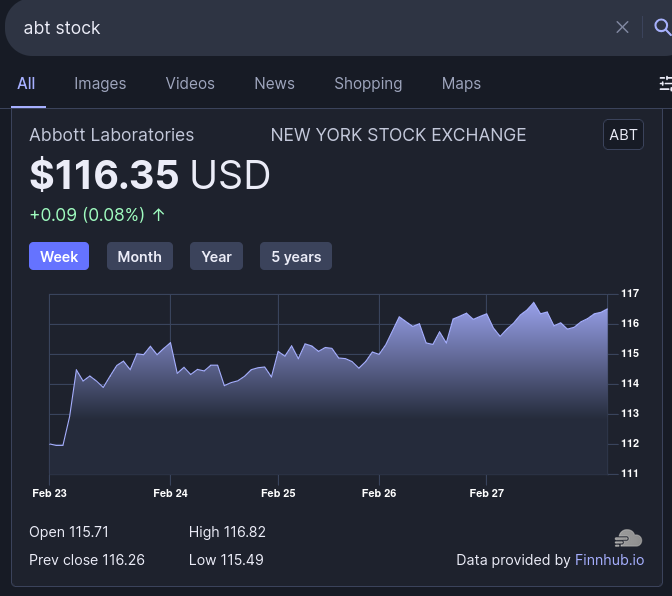672x596 pixels.
Task: Select the 5 years chart range
Action: 296,257
